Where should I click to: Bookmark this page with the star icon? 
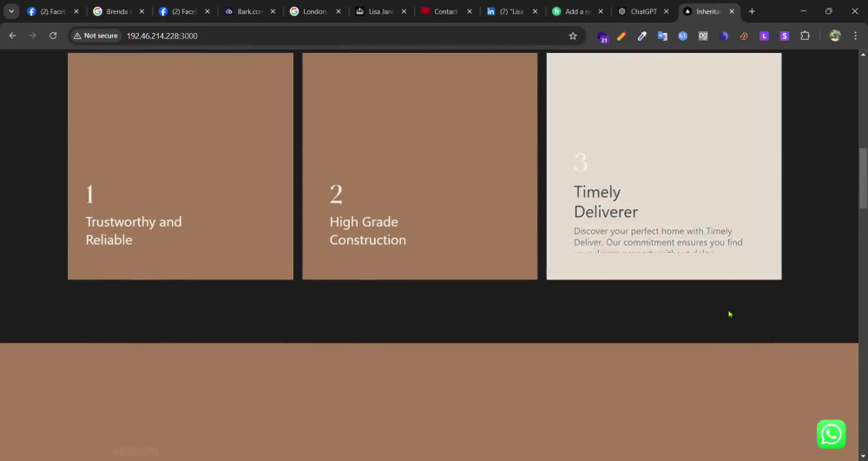coord(573,36)
